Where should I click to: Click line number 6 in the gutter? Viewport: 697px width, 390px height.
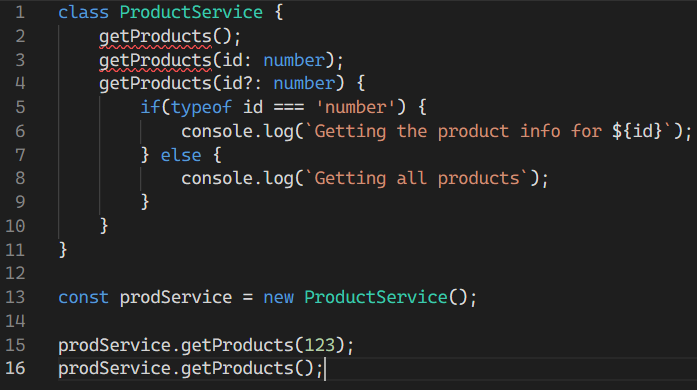[20, 131]
